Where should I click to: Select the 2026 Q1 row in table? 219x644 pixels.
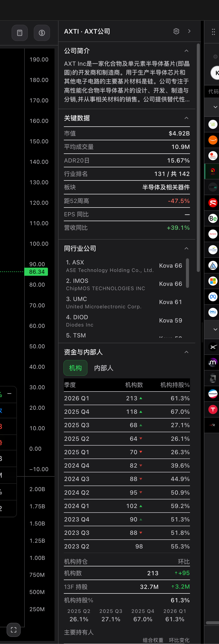[127, 398]
